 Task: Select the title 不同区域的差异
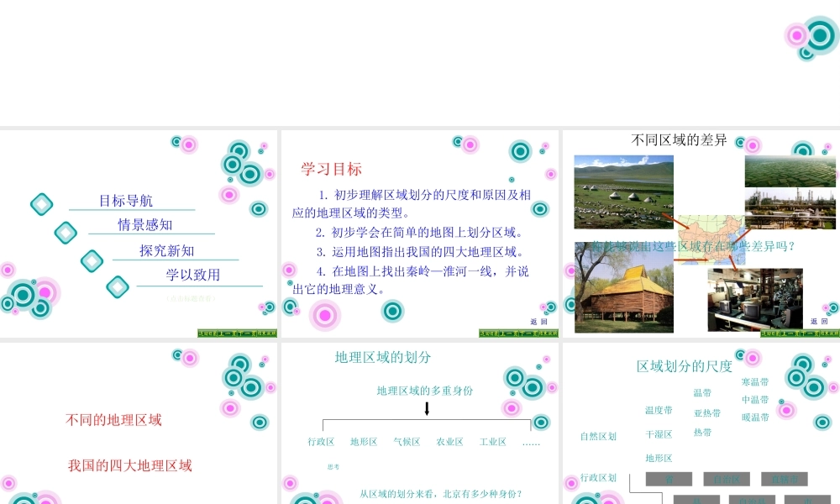pos(680,140)
